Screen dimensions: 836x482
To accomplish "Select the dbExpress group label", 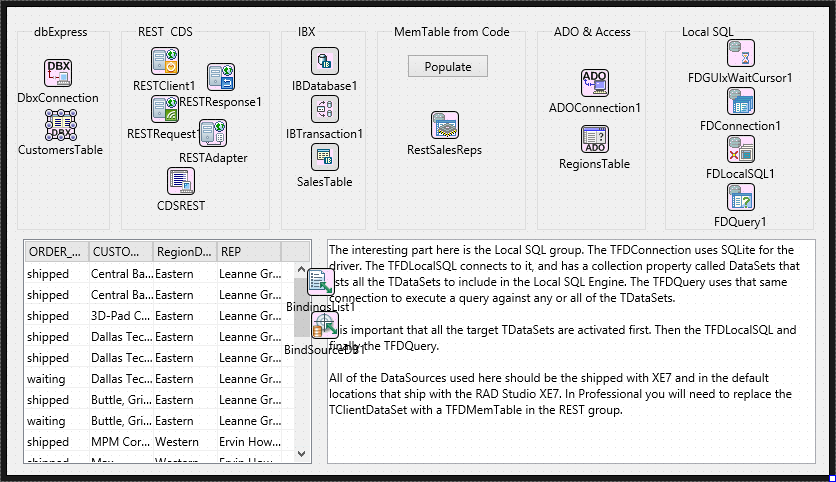I will pos(61,32).
